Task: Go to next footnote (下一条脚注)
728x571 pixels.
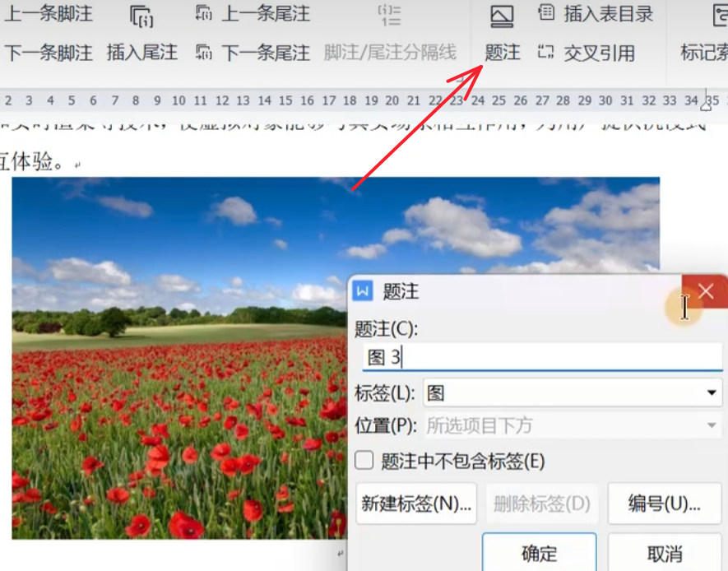Action: pos(49,53)
